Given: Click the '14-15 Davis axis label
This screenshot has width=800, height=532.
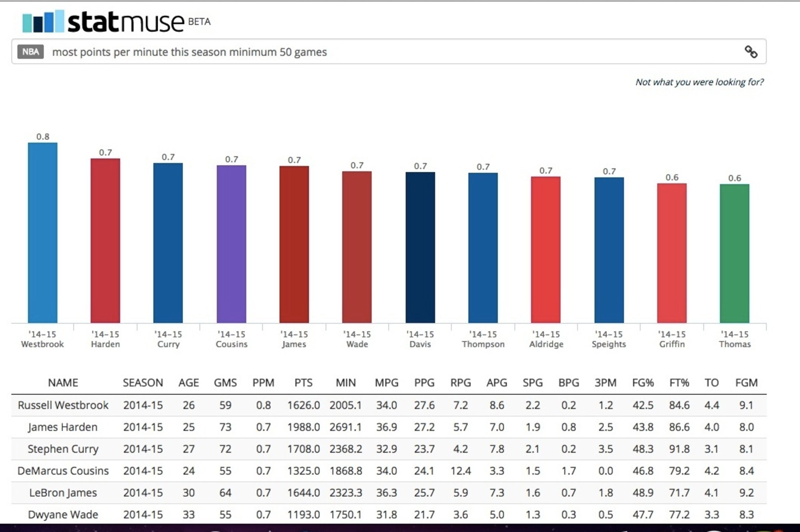Looking at the screenshot, I should pos(420,339).
